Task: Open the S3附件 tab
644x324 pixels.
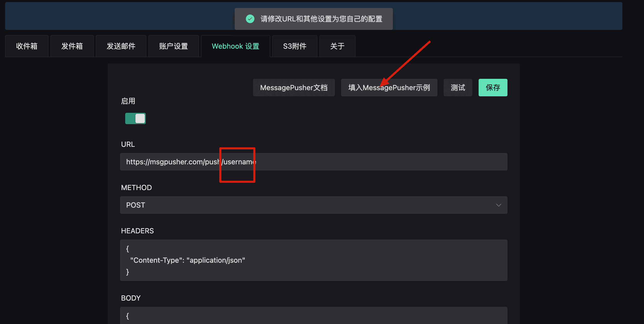Action: pyautogui.click(x=294, y=46)
